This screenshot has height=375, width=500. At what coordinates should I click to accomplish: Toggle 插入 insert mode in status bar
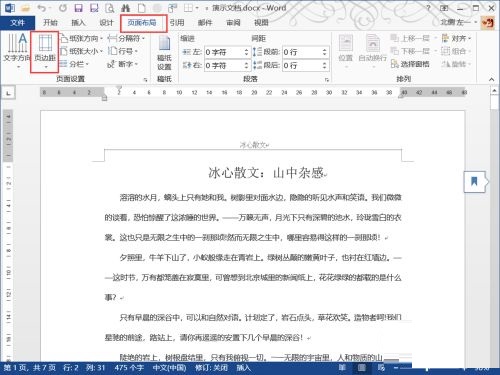tap(243, 368)
